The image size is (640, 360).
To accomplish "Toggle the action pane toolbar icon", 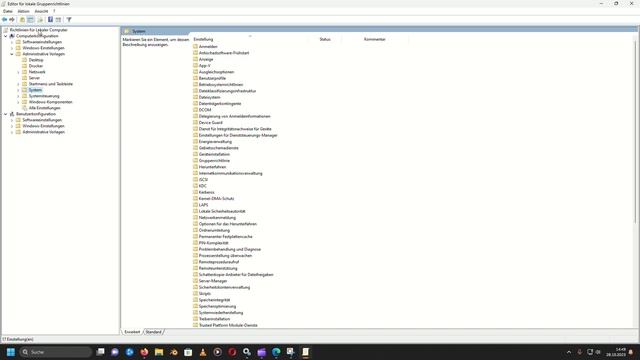I will (58, 20).
